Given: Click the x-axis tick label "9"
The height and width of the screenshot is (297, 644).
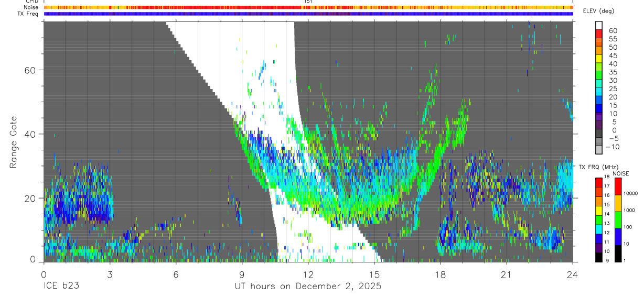Looking at the screenshot, I should (x=242, y=274).
